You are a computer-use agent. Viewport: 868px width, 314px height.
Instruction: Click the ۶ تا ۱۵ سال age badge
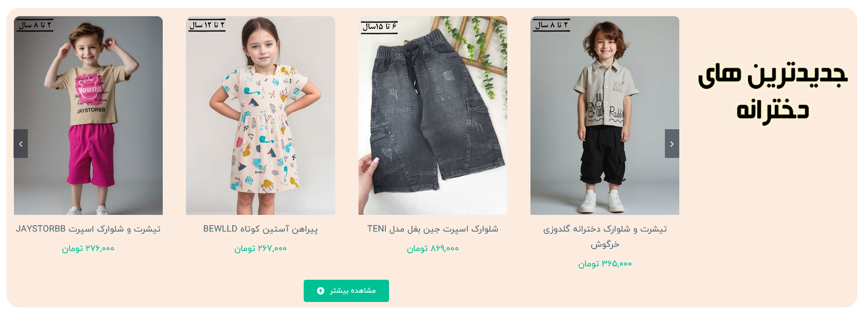380,26
